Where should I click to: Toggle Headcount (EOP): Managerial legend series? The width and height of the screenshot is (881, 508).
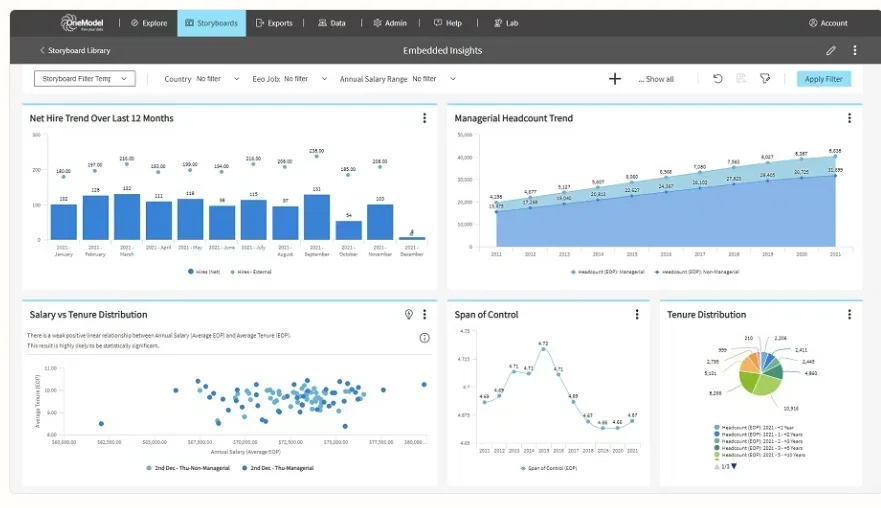(607, 271)
